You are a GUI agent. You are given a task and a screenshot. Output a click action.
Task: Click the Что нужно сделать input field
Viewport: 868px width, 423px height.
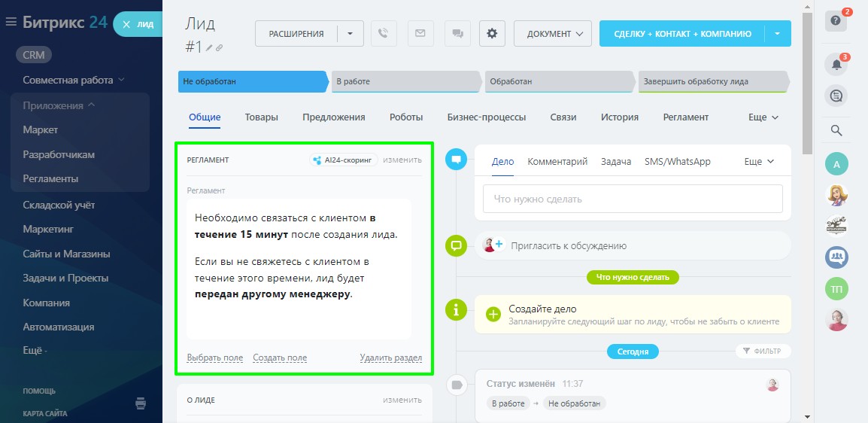[x=632, y=199]
